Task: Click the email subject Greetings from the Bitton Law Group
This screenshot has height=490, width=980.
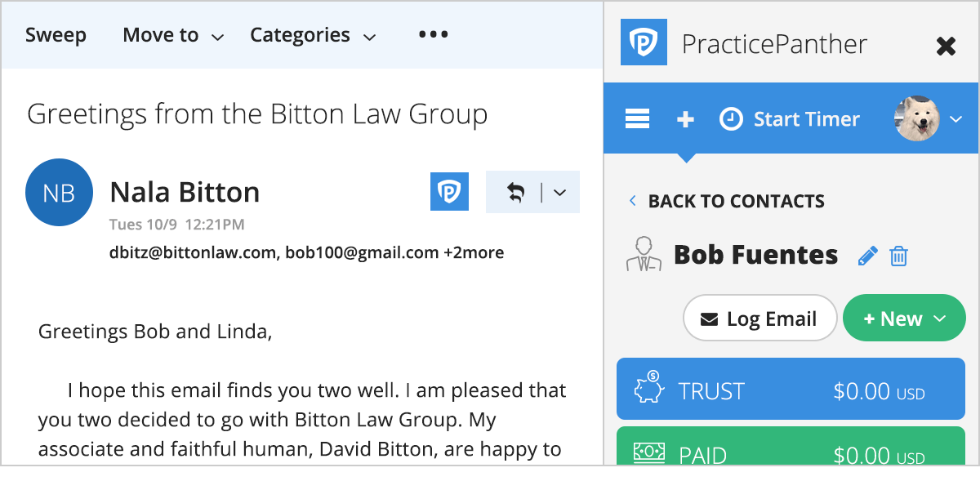Action: [x=257, y=114]
